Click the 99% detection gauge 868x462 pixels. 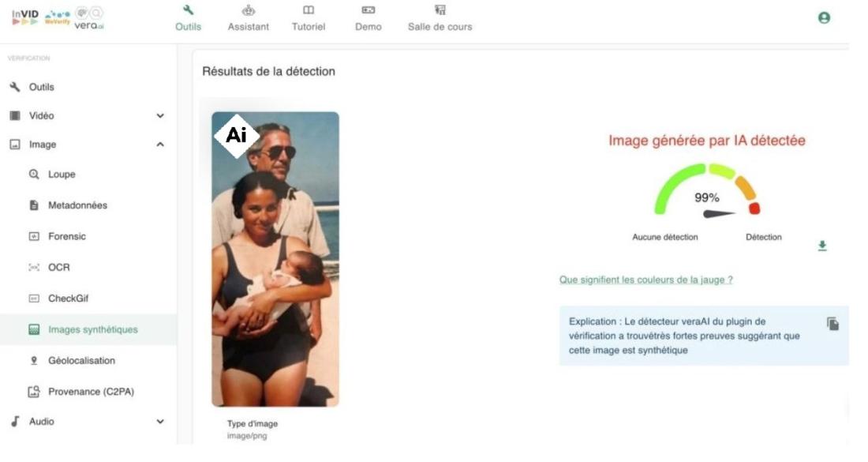pos(706,193)
